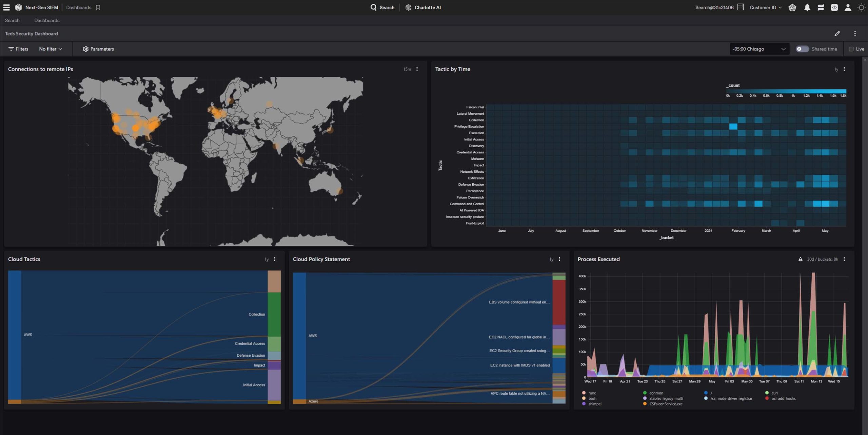Image resolution: width=868 pixels, height=435 pixels.
Task: Open Cloud Policy Statement widget menu
Action: [x=559, y=259]
